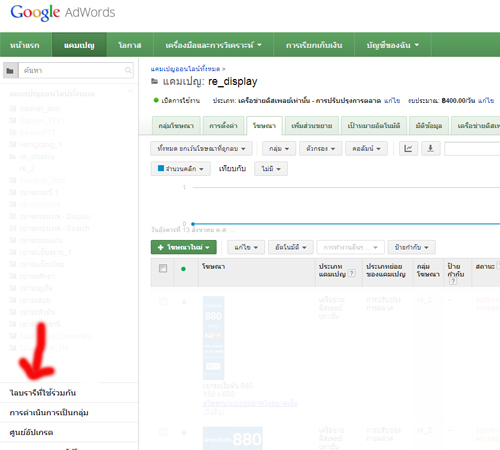
Task: Select แคมเปญ in top navigation
Action: 79,45
